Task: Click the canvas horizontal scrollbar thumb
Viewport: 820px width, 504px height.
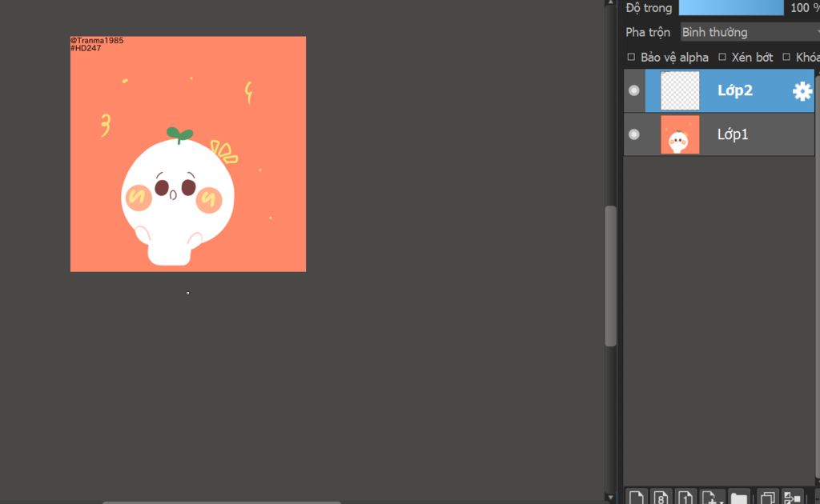Action: 222,502
